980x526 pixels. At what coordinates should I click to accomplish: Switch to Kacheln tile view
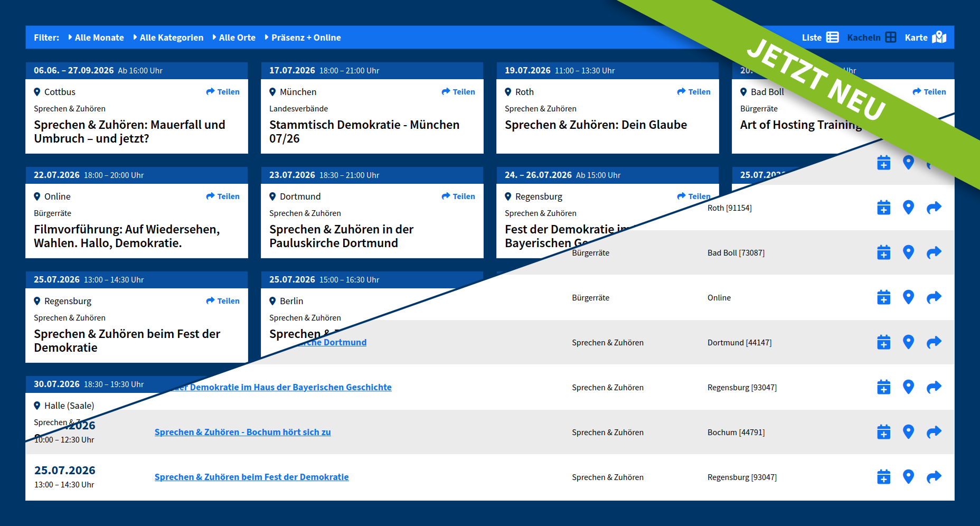871,37
